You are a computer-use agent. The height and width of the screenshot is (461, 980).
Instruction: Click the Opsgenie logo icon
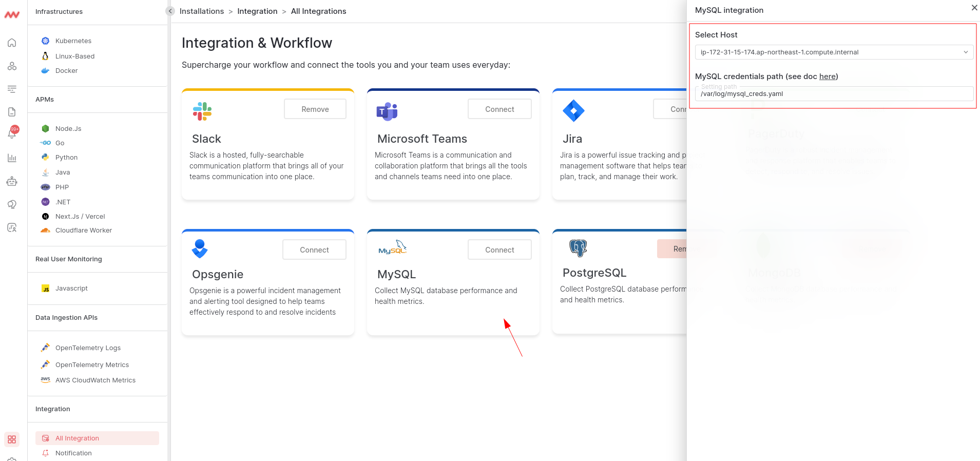click(x=200, y=249)
